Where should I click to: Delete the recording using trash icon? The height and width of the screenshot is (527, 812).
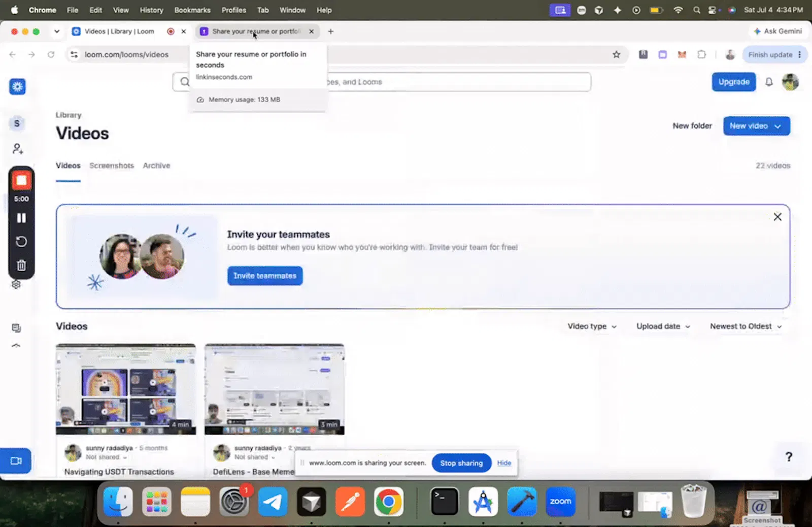(21, 266)
